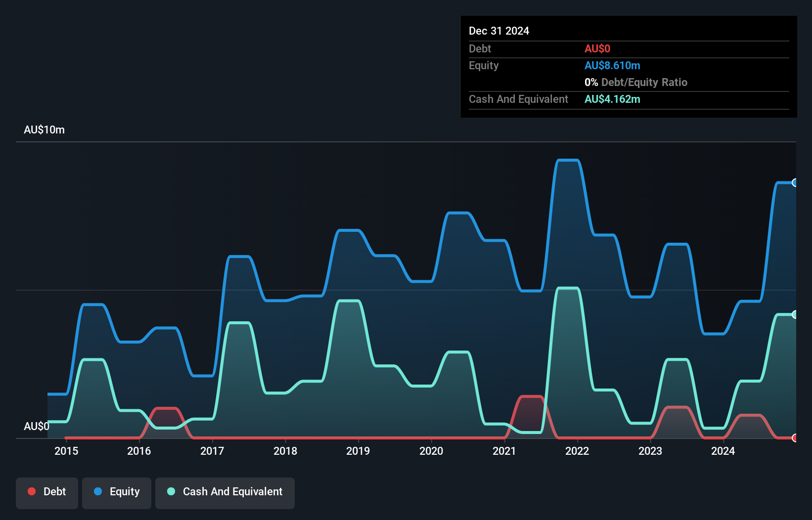
Task: Select the Equity endpoint marker on the chart
Action: point(795,183)
